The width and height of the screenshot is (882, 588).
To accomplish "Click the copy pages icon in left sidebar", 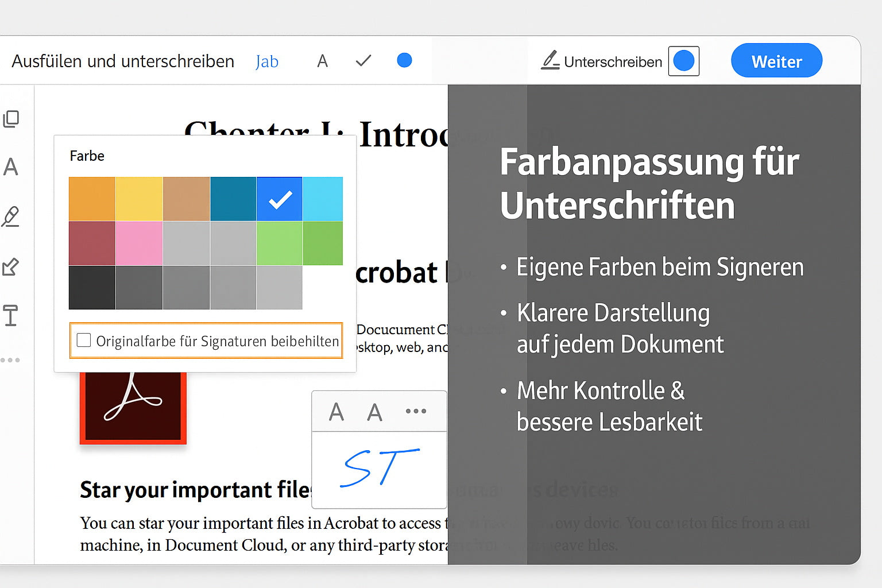I will tap(11, 119).
